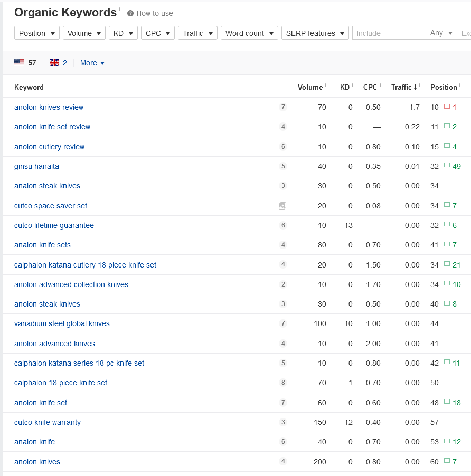Screen dimensions: 471x476
Task: Click the How to use link
Action: point(155,13)
